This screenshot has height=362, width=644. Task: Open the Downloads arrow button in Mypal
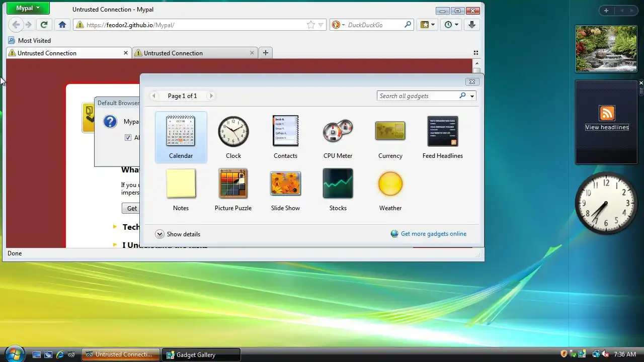pyautogui.click(x=472, y=25)
